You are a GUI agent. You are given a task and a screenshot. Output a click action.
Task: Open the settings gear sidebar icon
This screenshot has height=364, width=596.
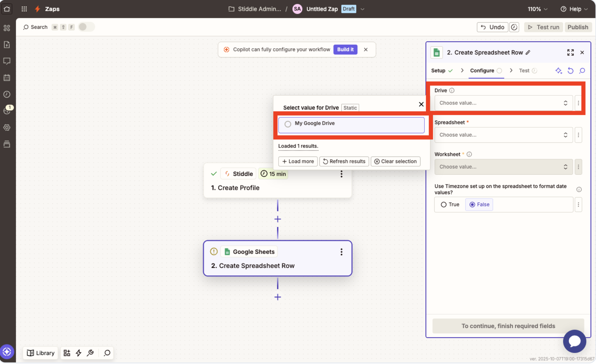7,128
